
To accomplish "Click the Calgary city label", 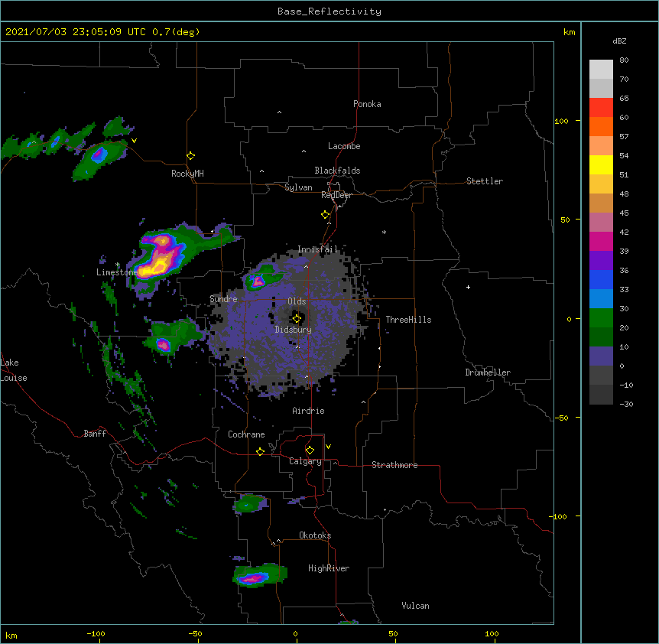I will point(305,461).
